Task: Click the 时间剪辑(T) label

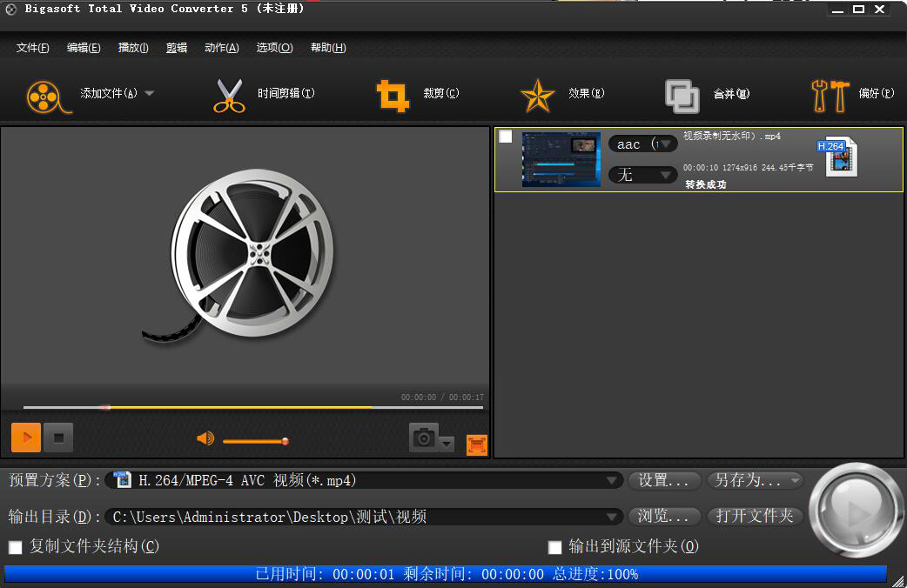Action: coord(286,93)
